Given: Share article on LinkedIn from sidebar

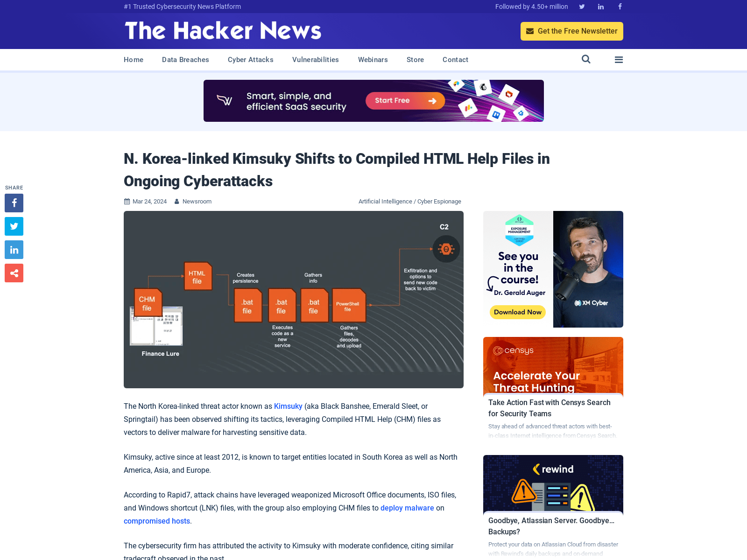Looking at the screenshot, I should [14, 250].
